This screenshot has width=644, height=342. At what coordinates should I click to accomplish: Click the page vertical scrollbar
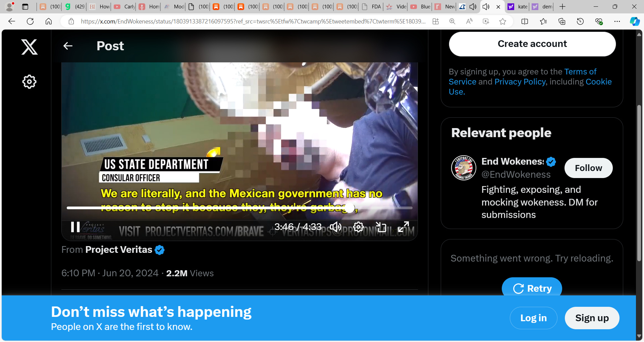[639, 183]
